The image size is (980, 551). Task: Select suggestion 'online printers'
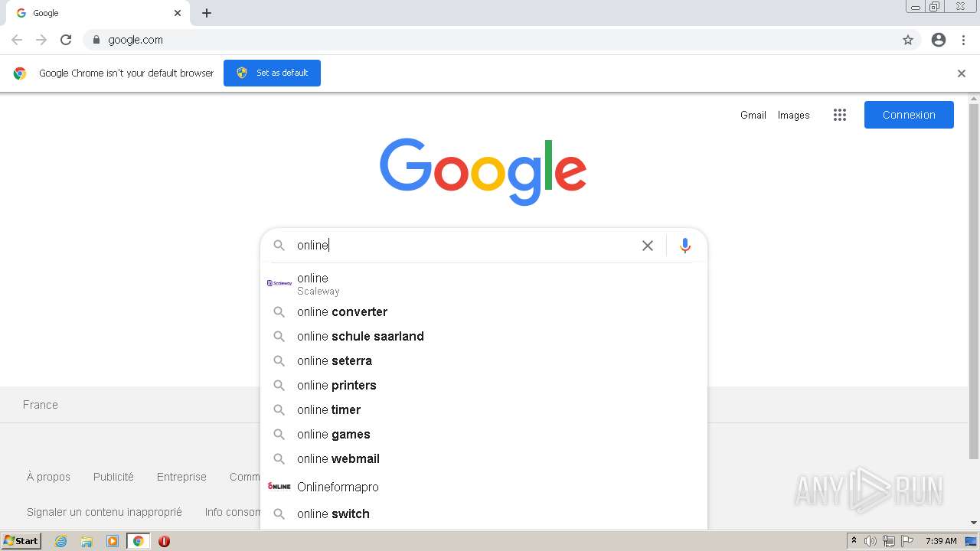tap(484, 385)
